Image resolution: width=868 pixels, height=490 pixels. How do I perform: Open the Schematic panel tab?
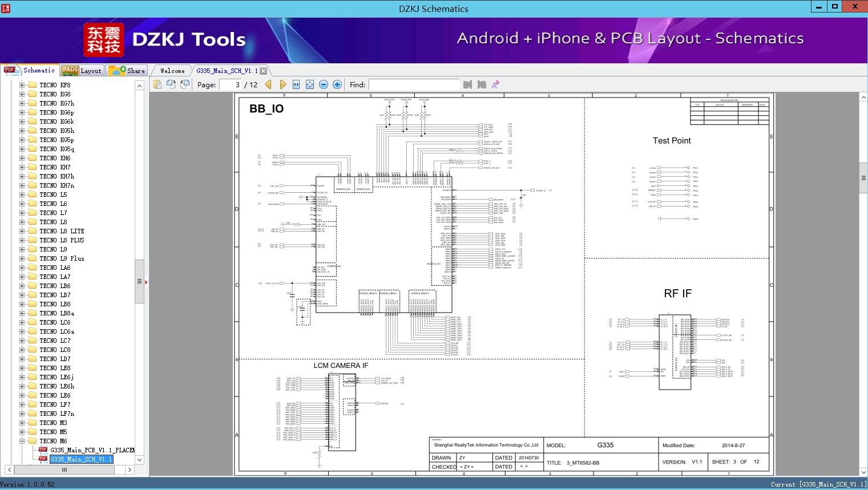coord(30,70)
